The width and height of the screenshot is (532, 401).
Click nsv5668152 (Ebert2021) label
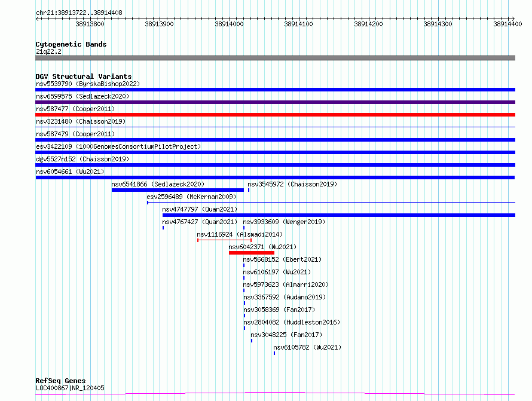tap(282, 259)
